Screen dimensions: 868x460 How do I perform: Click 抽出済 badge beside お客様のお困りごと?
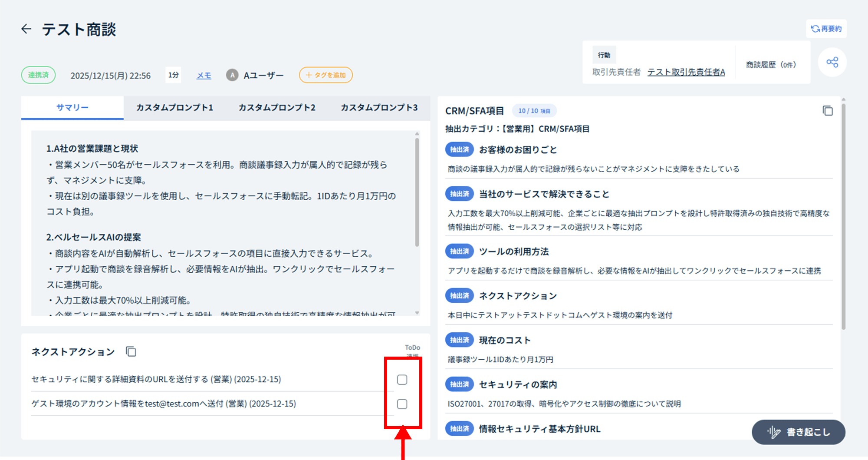coord(459,149)
